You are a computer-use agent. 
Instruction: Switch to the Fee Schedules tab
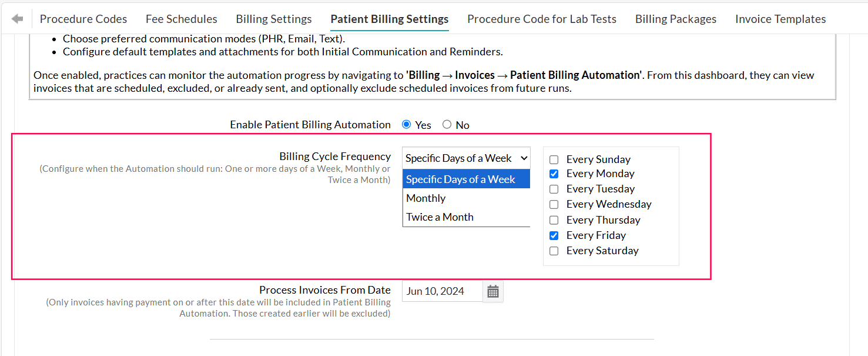coord(181,18)
